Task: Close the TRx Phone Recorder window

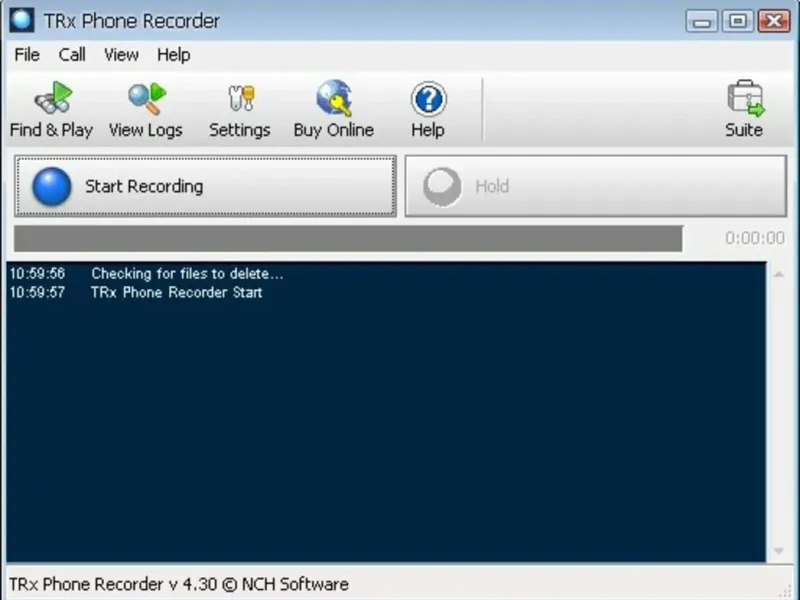Action: click(774, 21)
